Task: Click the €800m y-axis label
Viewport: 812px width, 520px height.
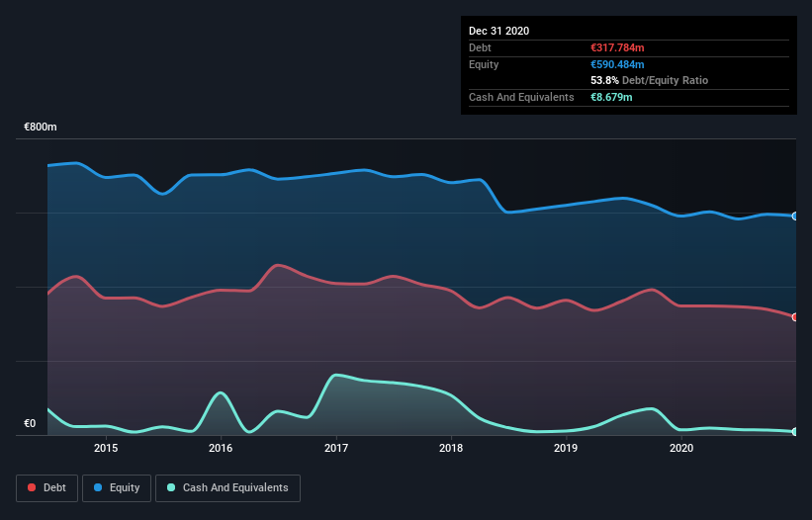Action: (41, 127)
